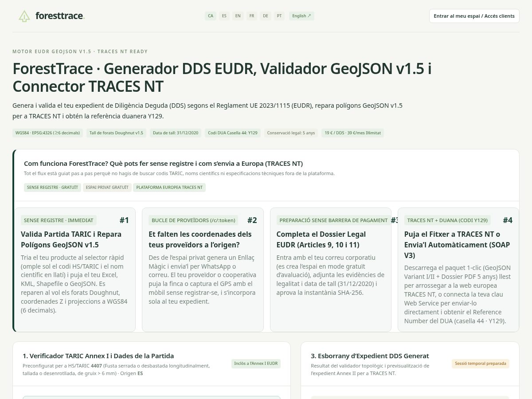The width and height of the screenshot is (532, 399).
Task: Switch language to DE
Action: click(x=266, y=16)
